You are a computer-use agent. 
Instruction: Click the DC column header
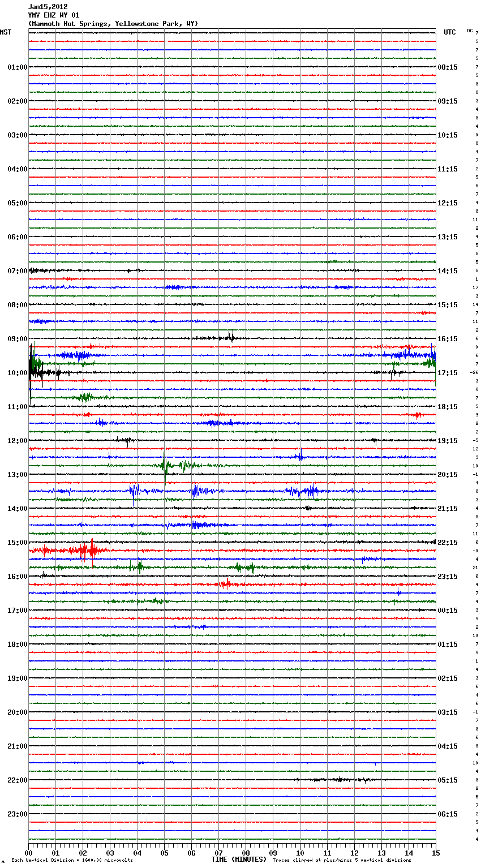click(470, 30)
